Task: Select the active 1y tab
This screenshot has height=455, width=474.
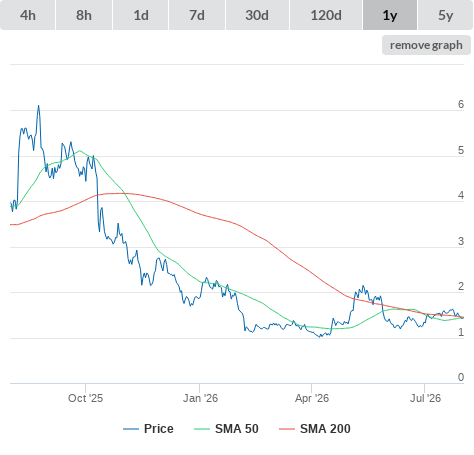Action: click(x=390, y=15)
